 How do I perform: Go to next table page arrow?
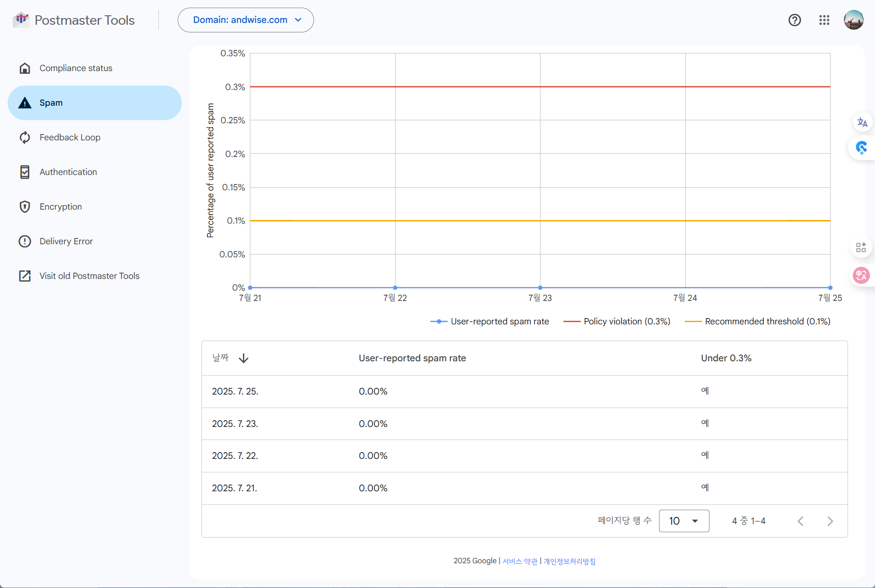coord(830,521)
